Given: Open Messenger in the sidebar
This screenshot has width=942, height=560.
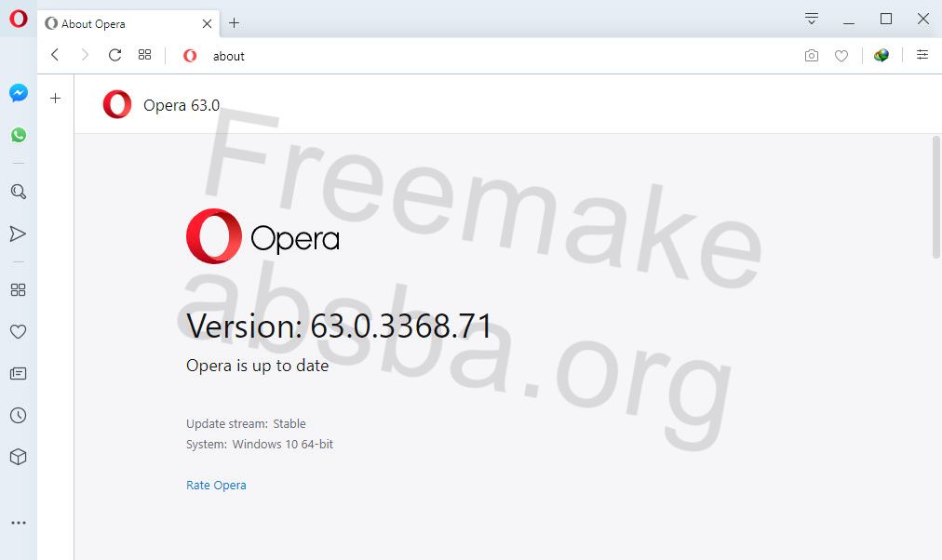Looking at the screenshot, I should click(x=18, y=93).
